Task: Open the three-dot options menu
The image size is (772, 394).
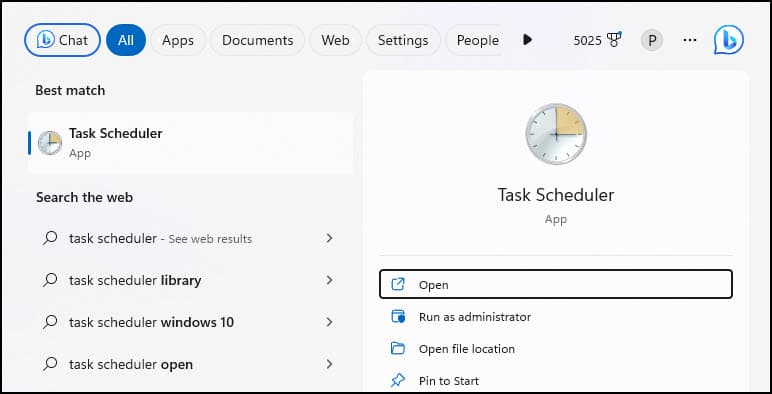Action: pos(690,40)
